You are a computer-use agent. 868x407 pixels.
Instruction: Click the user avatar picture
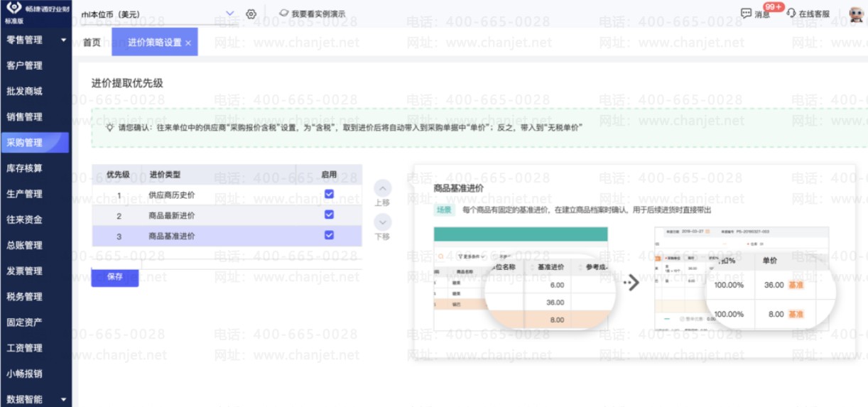coord(856,14)
